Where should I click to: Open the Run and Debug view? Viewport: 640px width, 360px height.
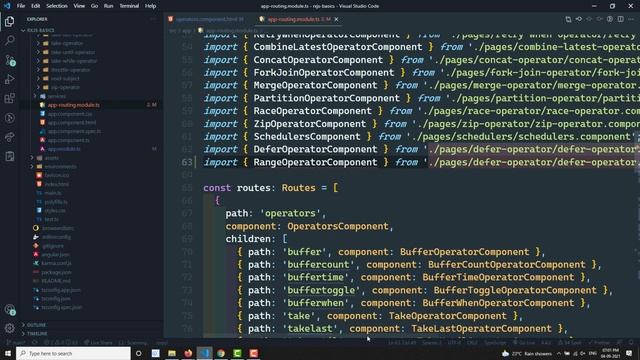[9, 79]
